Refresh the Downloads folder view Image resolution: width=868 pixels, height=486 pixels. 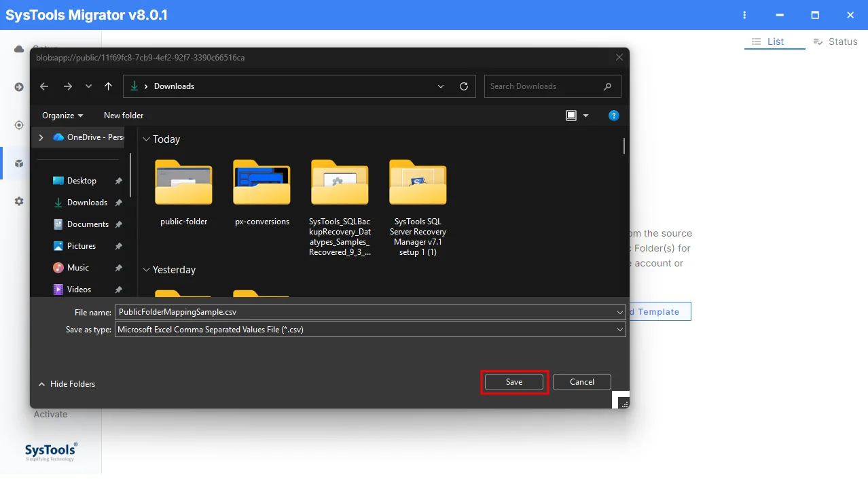click(x=464, y=86)
